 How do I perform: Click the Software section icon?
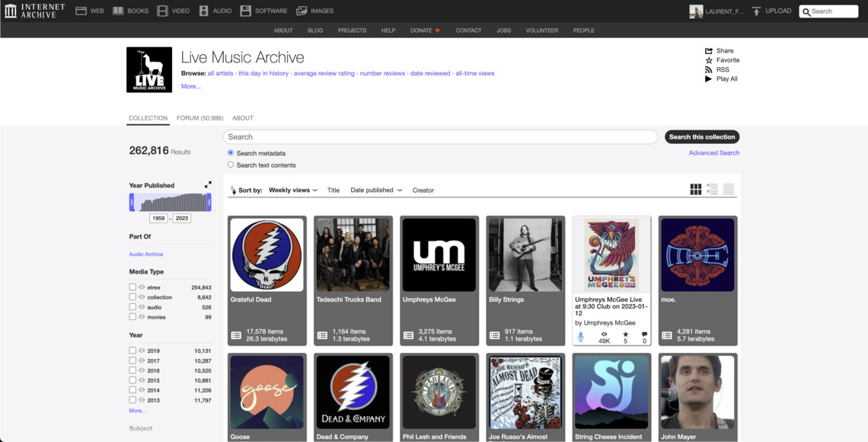point(245,10)
